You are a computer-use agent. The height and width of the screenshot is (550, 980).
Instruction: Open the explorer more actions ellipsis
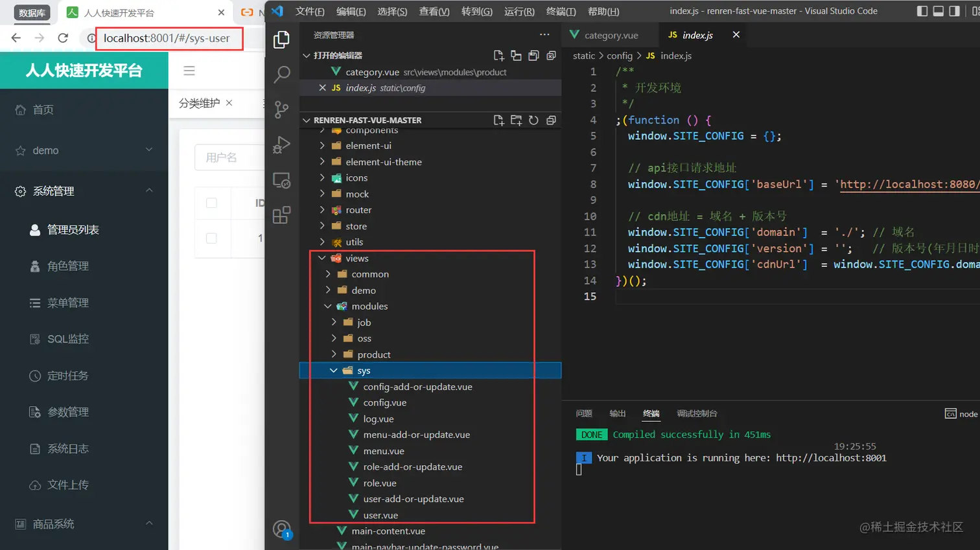[x=544, y=35]
